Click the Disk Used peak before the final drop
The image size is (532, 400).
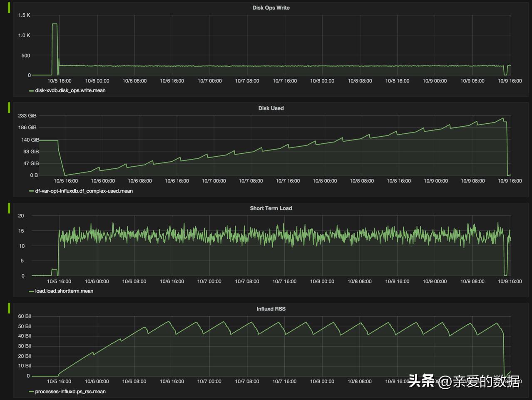[503, 118]
